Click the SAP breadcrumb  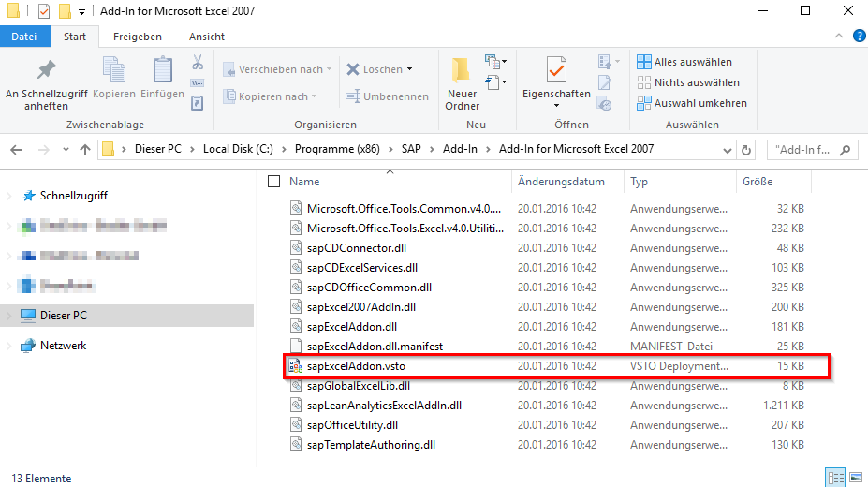tap(411, 149)
